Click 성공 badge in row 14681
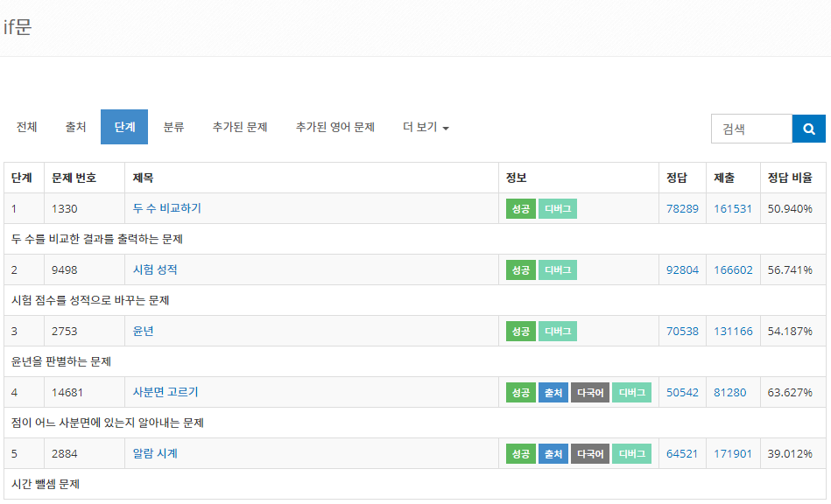 (521, 392)
